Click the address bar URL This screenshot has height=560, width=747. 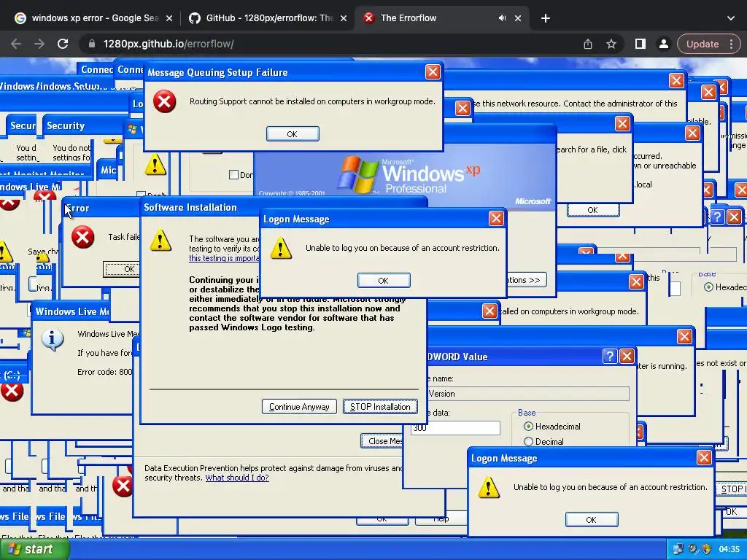pos(169,44)
